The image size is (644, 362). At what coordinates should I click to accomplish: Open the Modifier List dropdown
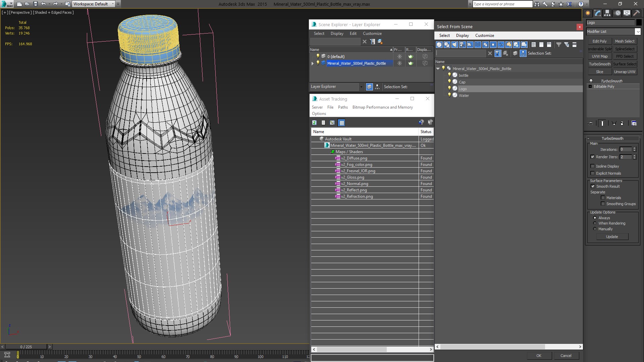(638, 32)
